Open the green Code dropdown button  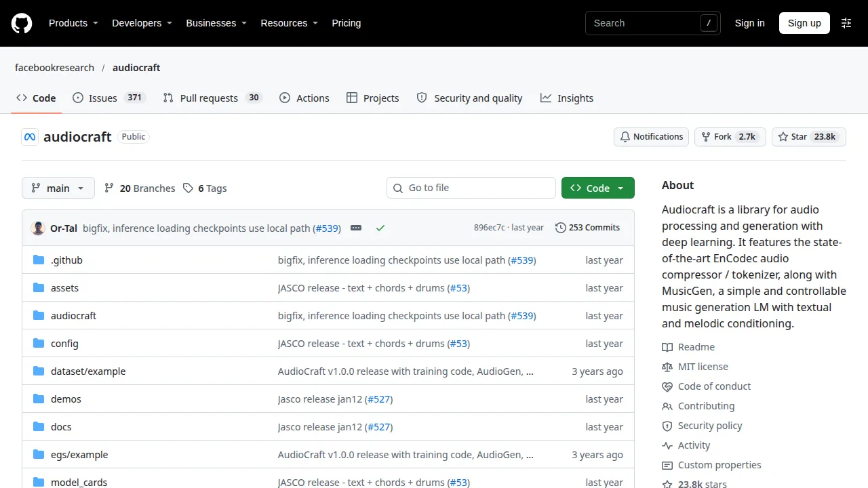(598, 188)
